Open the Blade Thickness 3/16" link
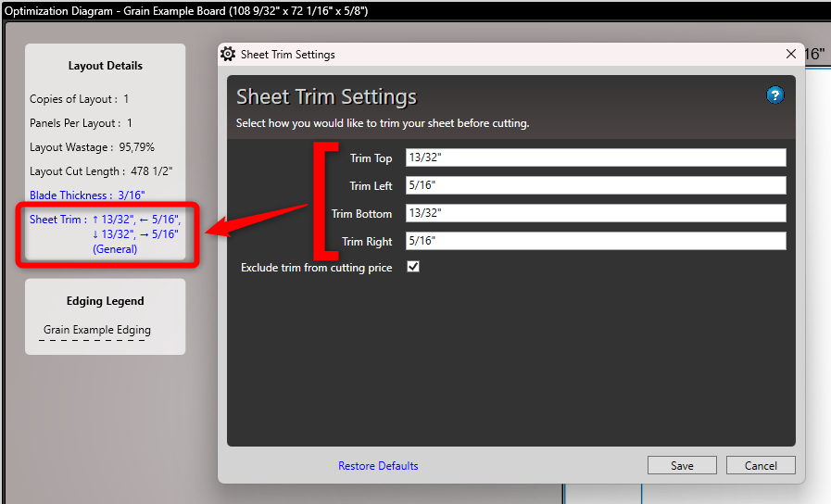831x504 pixels. (x=87, y=195)
